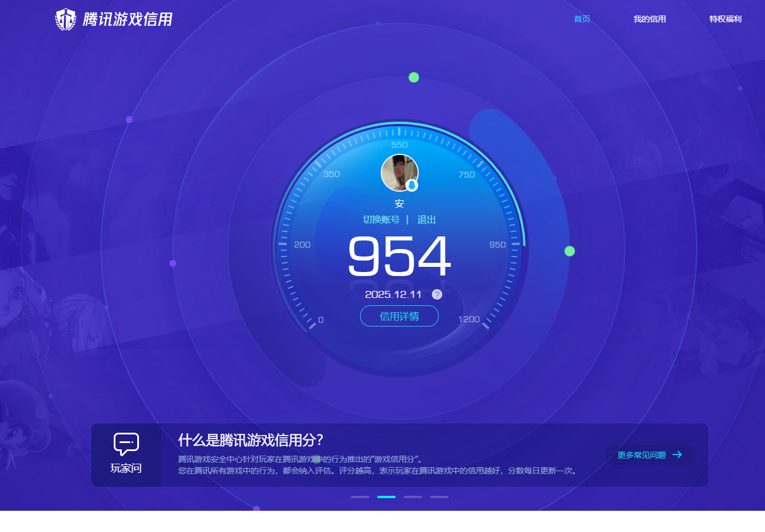The height and width of the screenshot is (532, 765).
Task: Open the question mark help icon
Action: tap(437, 294)
